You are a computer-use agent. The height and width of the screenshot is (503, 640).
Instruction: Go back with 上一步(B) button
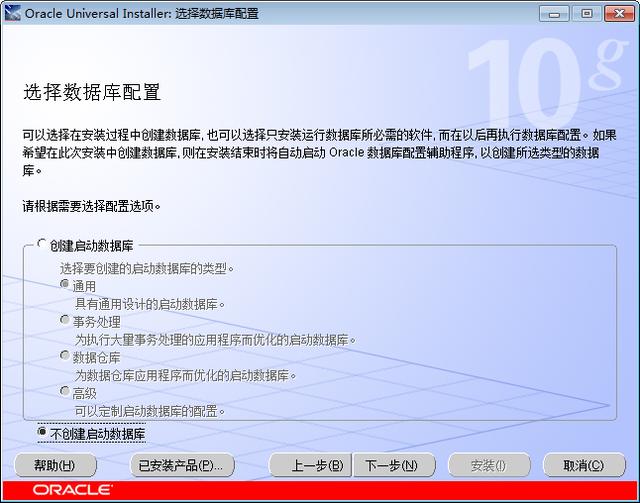pos(309,465)
